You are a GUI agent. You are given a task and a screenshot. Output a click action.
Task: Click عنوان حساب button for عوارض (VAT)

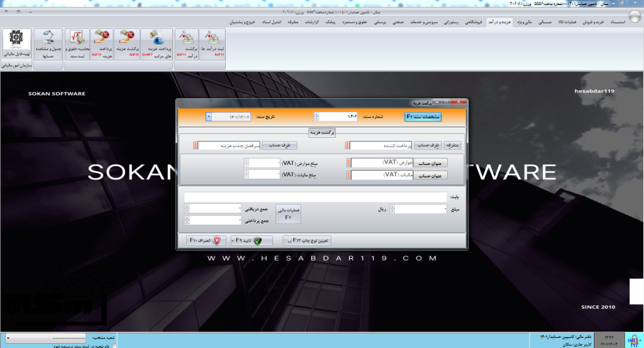point(430,163)
